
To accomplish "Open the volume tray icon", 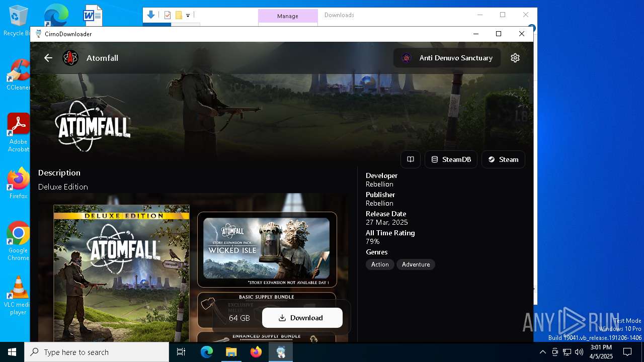I will coord(579,352).
